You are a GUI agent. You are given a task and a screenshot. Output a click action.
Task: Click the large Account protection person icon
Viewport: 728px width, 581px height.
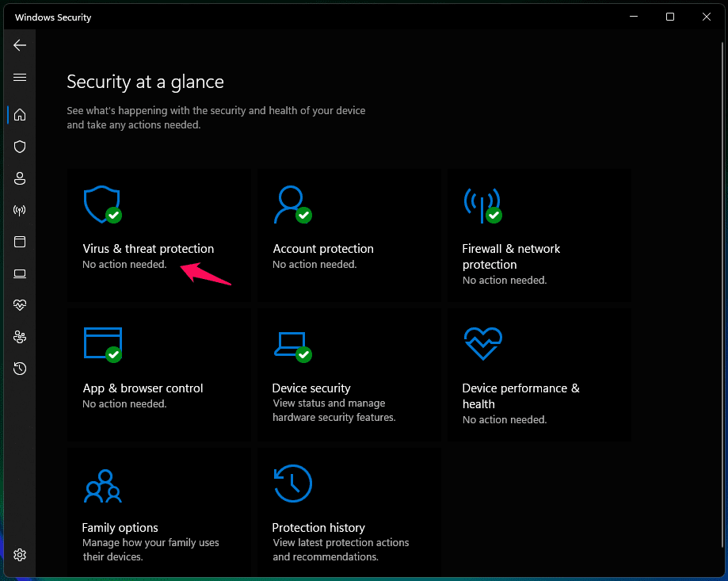[x=292, y=204]
